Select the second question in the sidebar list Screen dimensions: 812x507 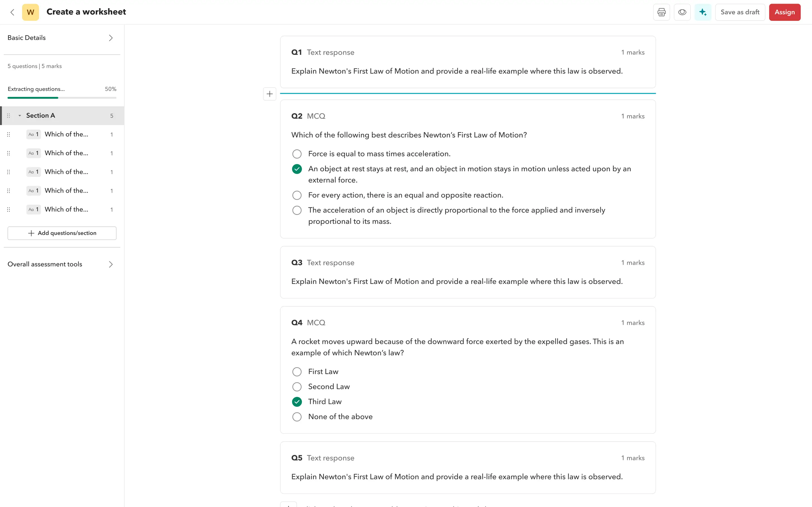point(67,153)
